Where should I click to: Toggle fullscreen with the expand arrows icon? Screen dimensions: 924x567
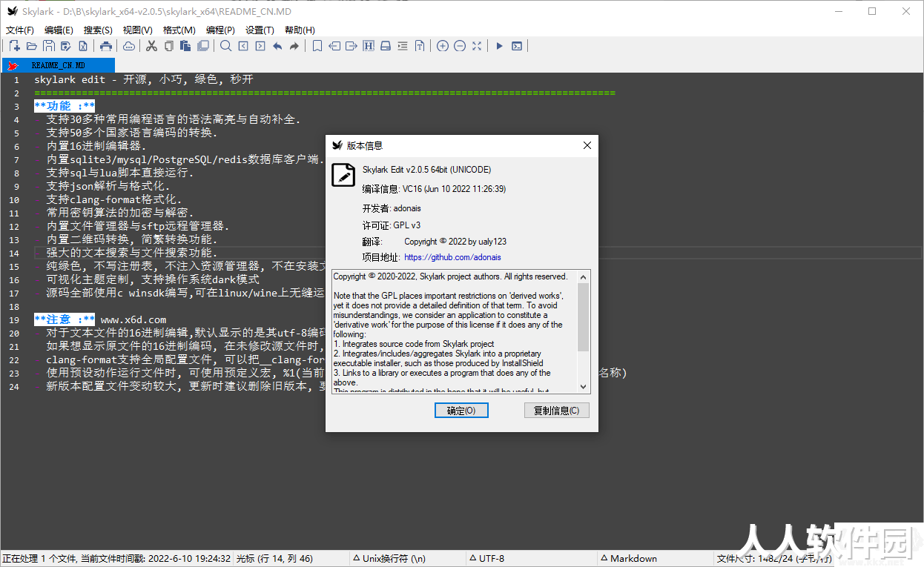click(477, 46)
